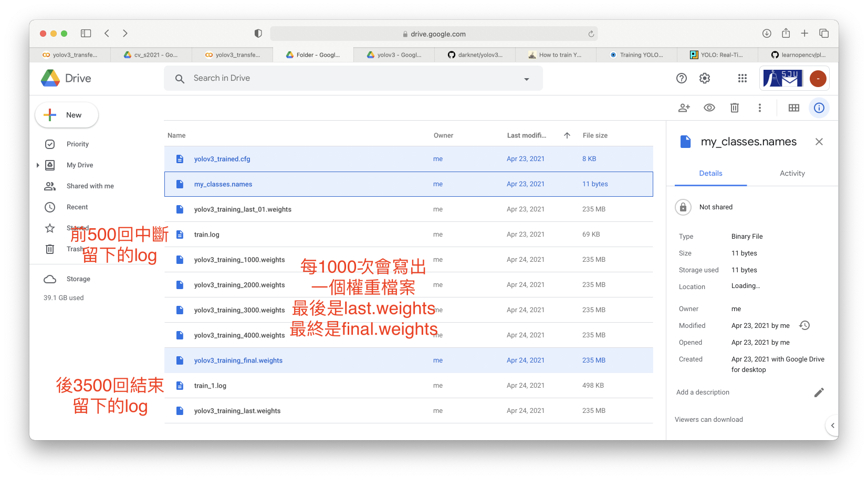The width and height of the screenshot is (868, 479).
Task: Switch to darknet/yolov3 GitHub tab
Action: click(x=475, y=55)
